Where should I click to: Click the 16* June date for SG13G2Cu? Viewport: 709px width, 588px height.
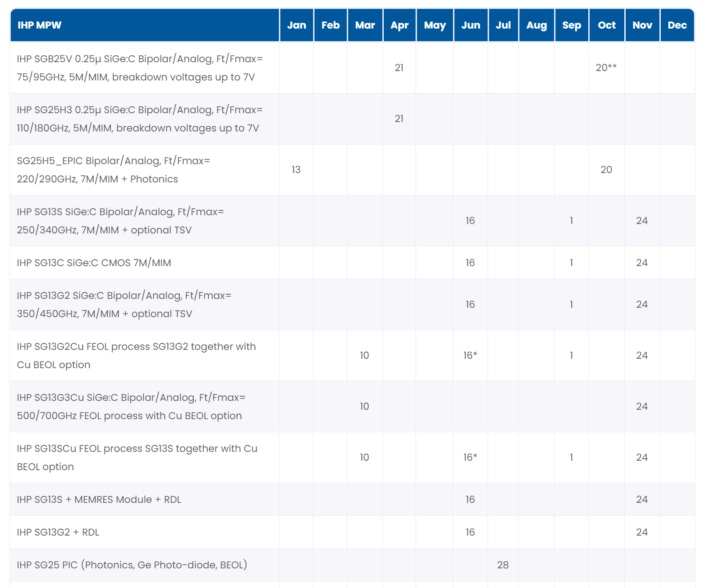[470, 356]
